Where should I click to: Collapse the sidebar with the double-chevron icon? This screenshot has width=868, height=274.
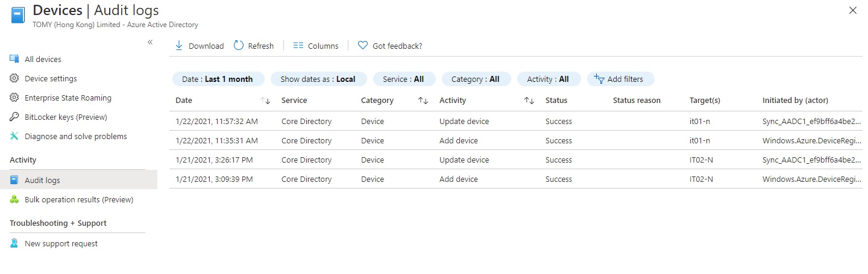(x=150, y=42)
